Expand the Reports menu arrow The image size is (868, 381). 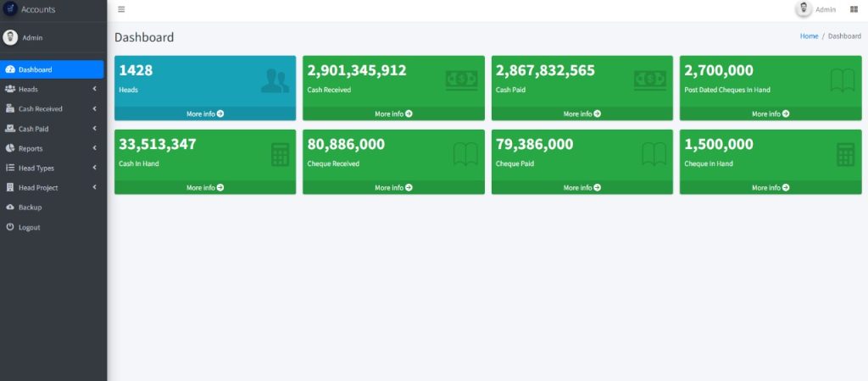94,148
